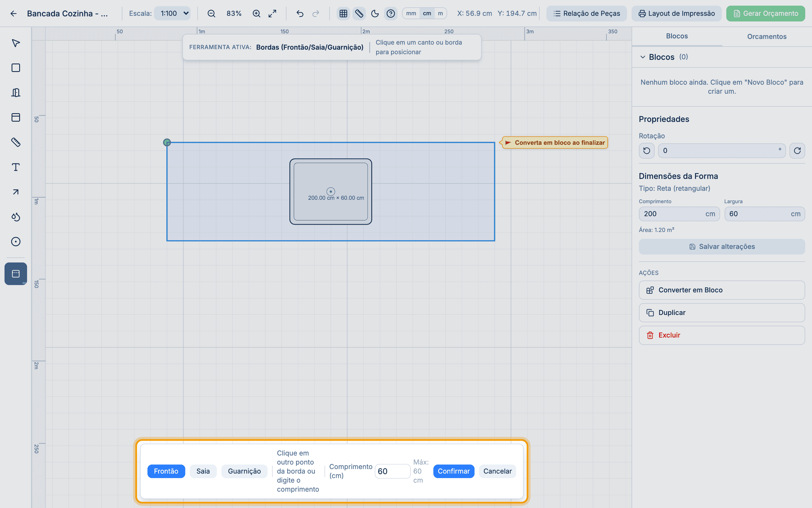Image resolution: width=812 pixels, height=508 pixels.
Task: Open Relação de Peças
Action: tap(586, 14)
